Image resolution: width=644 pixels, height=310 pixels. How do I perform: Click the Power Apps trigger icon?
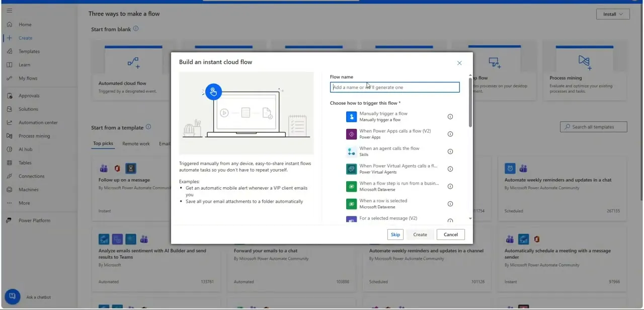point(351,134)
